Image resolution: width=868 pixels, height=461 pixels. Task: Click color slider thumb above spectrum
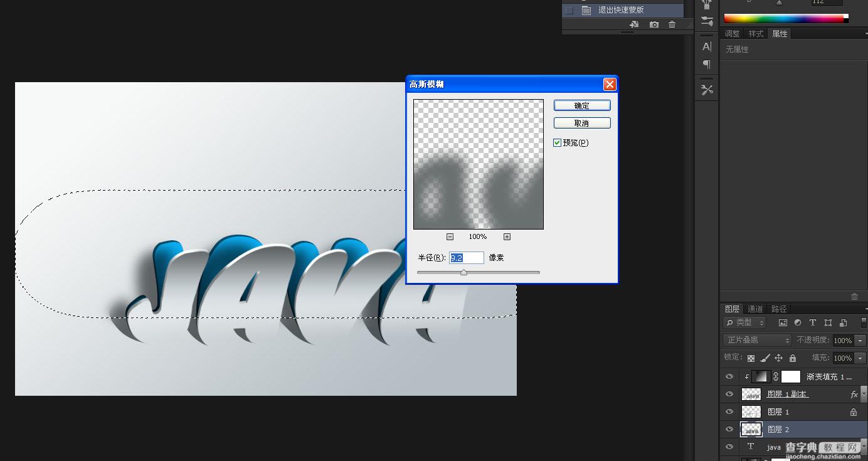pos(779,3)
